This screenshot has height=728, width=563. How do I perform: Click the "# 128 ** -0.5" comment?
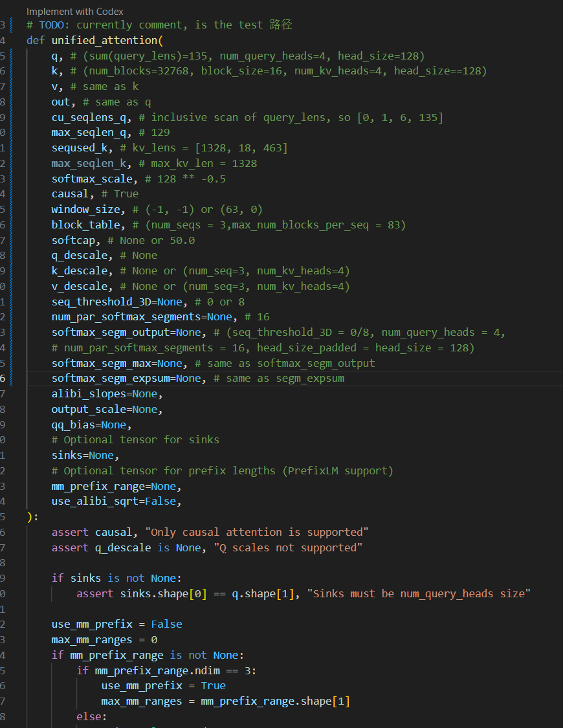[x=185, y=179]
